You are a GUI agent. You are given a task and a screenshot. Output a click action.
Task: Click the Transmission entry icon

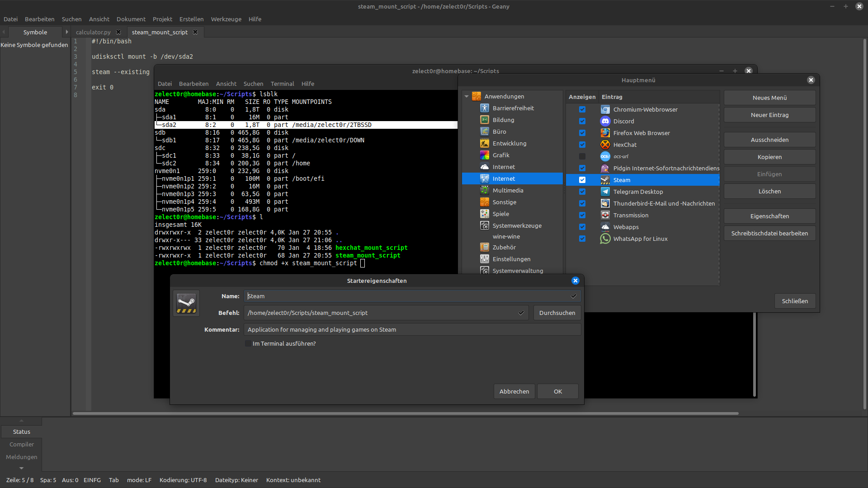[605, 215]
